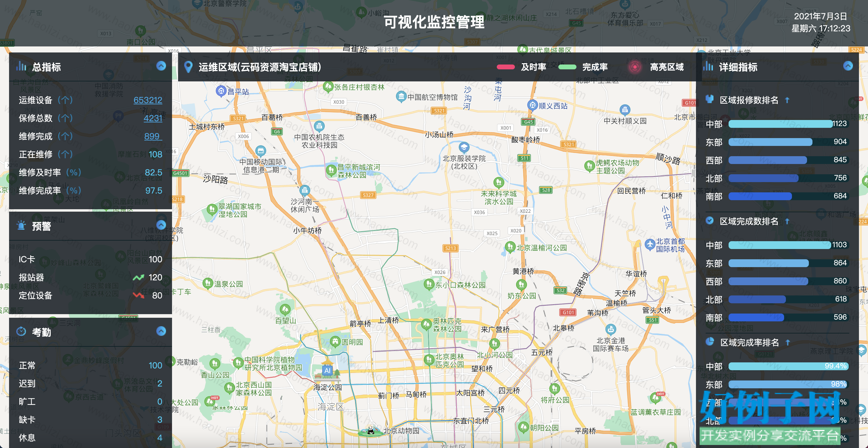The image size is (868, 448).
Task: Click the 顺义西站 station map marker
Action: (532, 105)
